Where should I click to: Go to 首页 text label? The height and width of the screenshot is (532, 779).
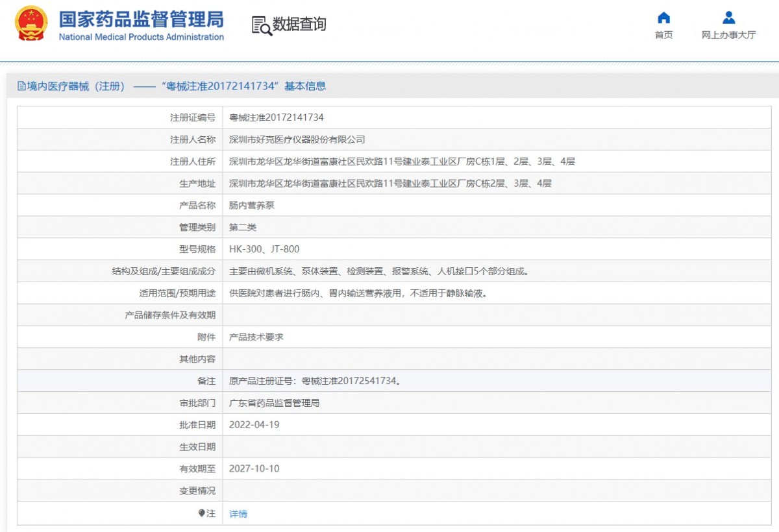click(x=663, y=35)
